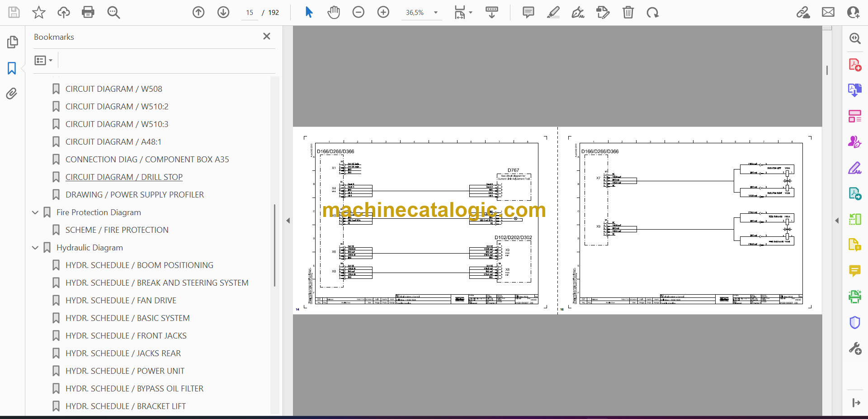Viewport: 868px width, 419px height.
Task: Open the sign document tool
Action: click(578, 12)
